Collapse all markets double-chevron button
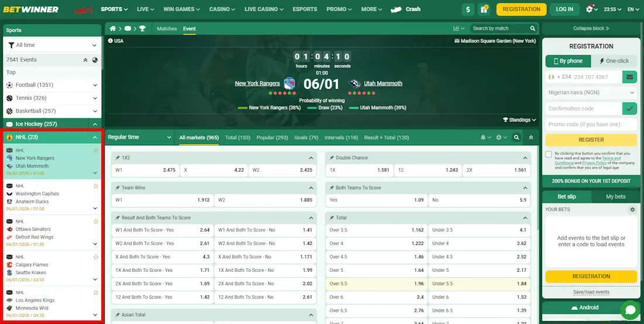 (531, 137)
